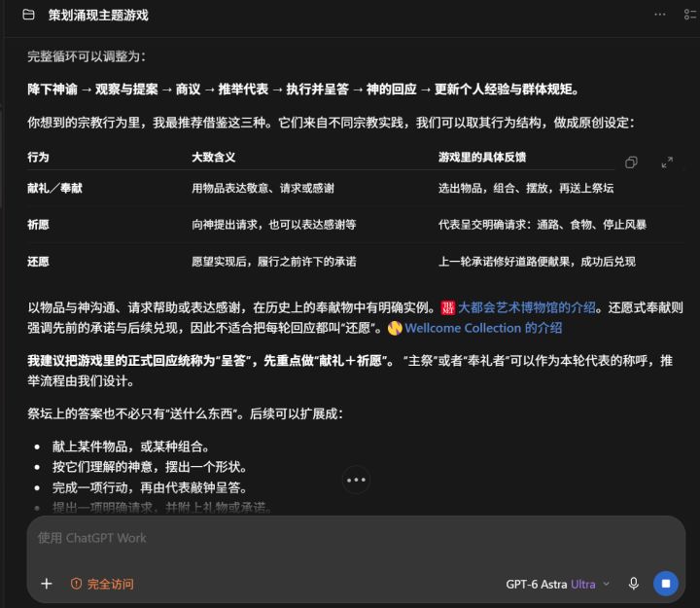Click the paragraph starting 祭坛上的答案也不必只有
This screenshot has height=608, width=700.
tap(185, 414)
